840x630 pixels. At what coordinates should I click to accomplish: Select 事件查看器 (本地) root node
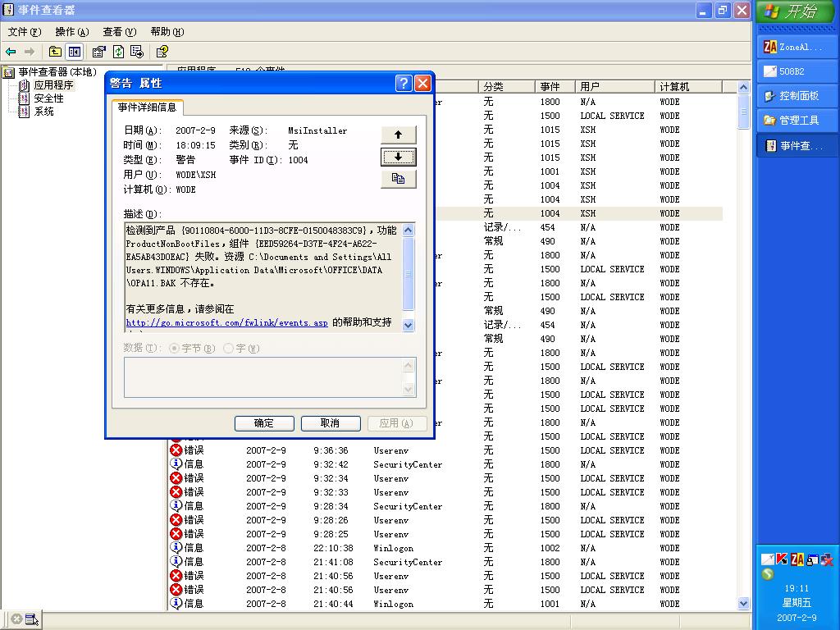57,72
